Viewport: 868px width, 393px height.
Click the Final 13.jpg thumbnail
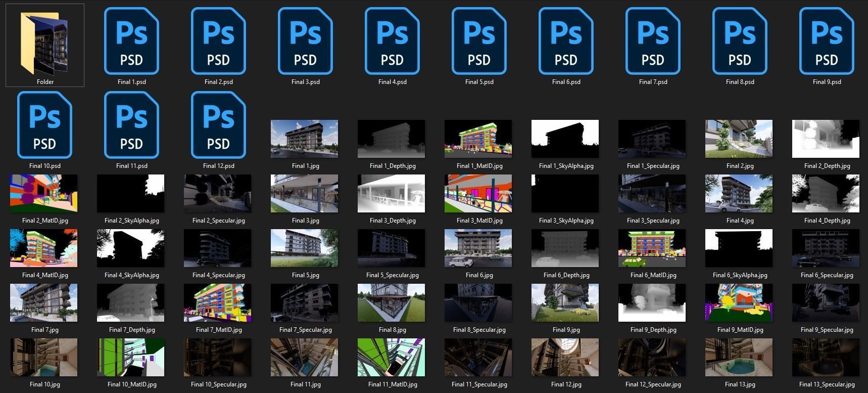(739, 358)
